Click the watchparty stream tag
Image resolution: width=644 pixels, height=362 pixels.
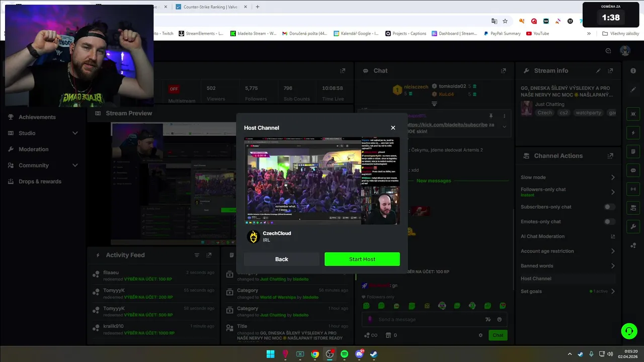589,113
